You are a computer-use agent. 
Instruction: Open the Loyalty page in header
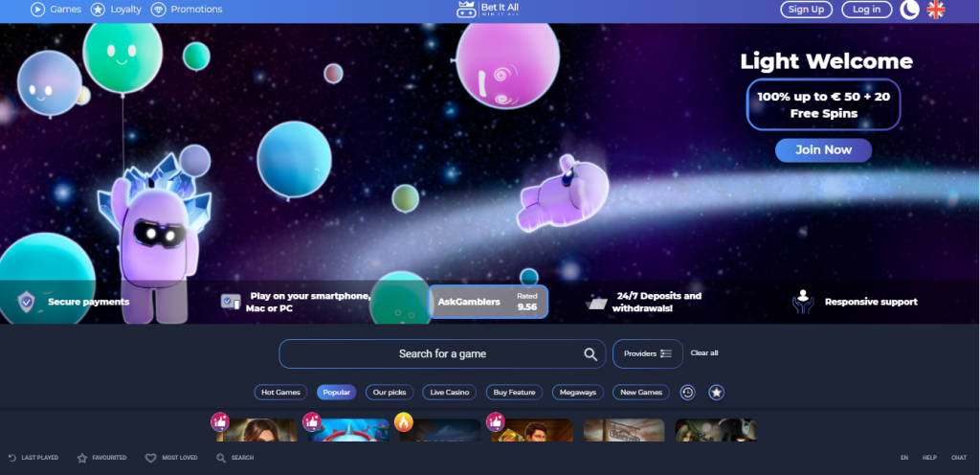tap(116, 10)
